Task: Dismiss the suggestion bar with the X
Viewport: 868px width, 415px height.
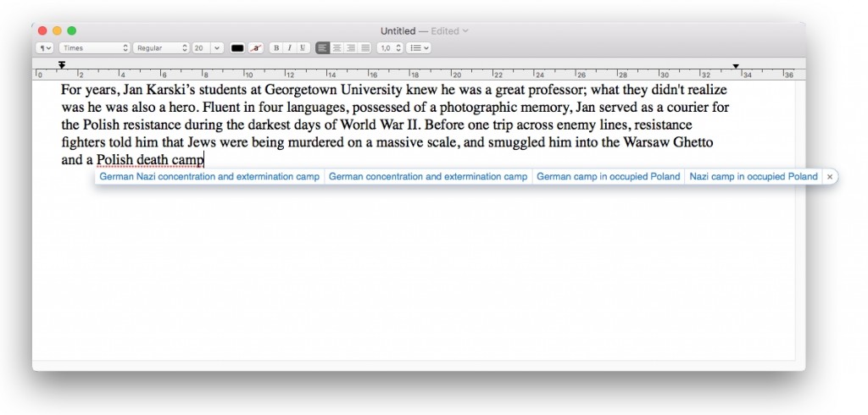Action: (829, 176)
